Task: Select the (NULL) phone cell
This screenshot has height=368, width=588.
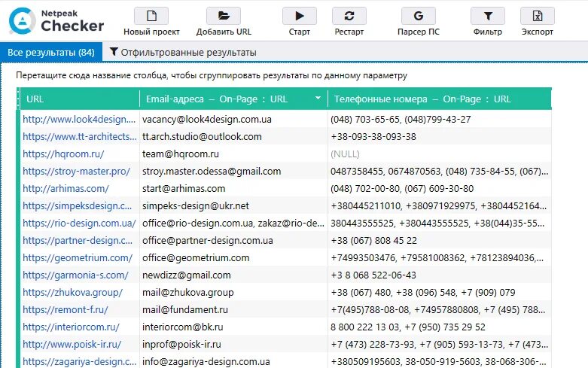Action: click(440, 154)
